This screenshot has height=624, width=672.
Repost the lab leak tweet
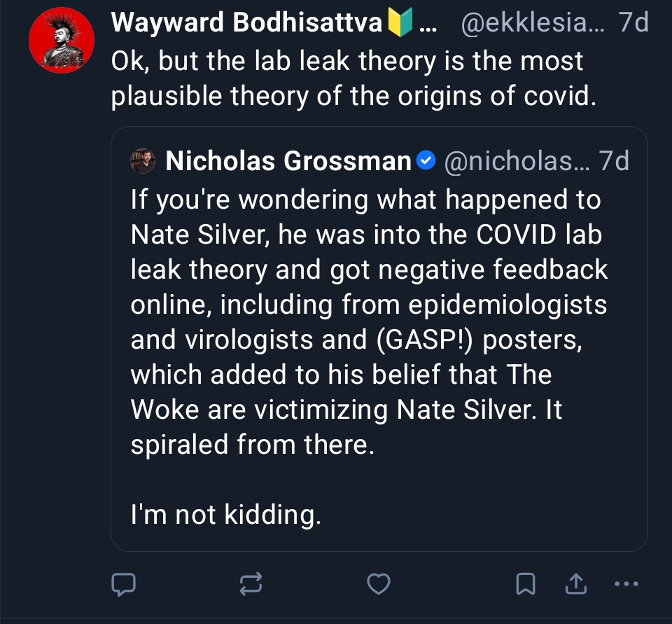(x=251, y=583)
